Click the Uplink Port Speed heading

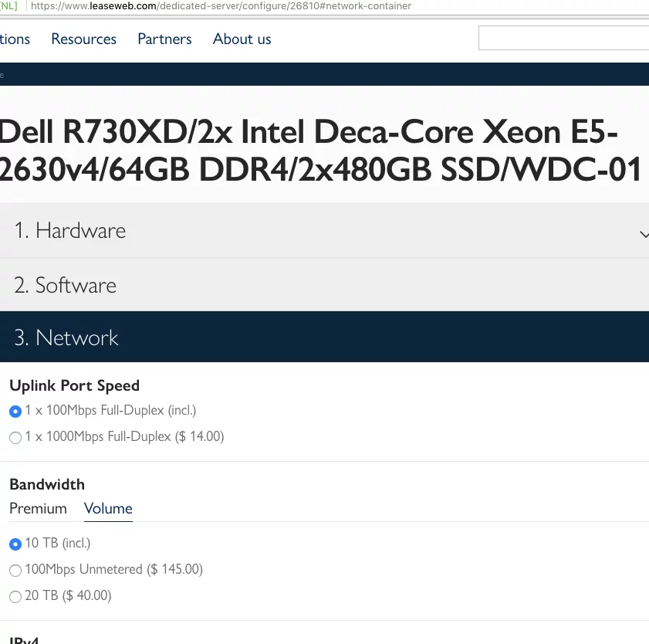[x=74, y=385]
